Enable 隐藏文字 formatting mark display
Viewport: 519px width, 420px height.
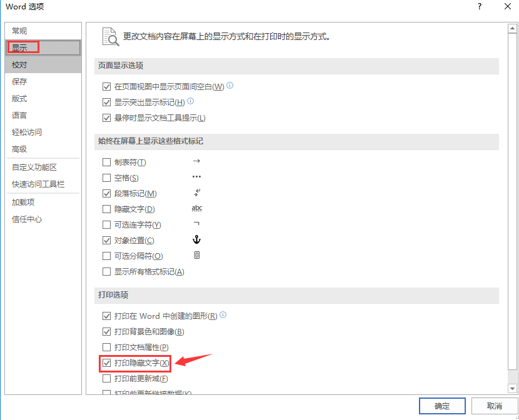pos(106,209)
